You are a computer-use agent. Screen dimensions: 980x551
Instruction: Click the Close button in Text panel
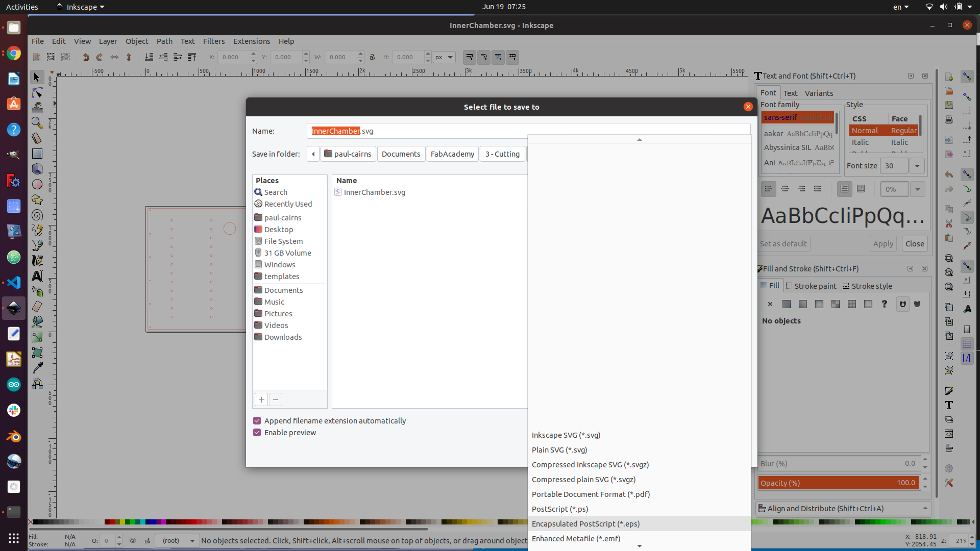[x=915, y=244]
